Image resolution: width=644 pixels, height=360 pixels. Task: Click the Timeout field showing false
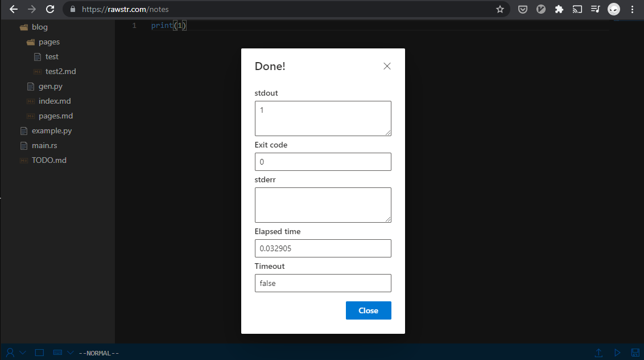click(323, 283)
